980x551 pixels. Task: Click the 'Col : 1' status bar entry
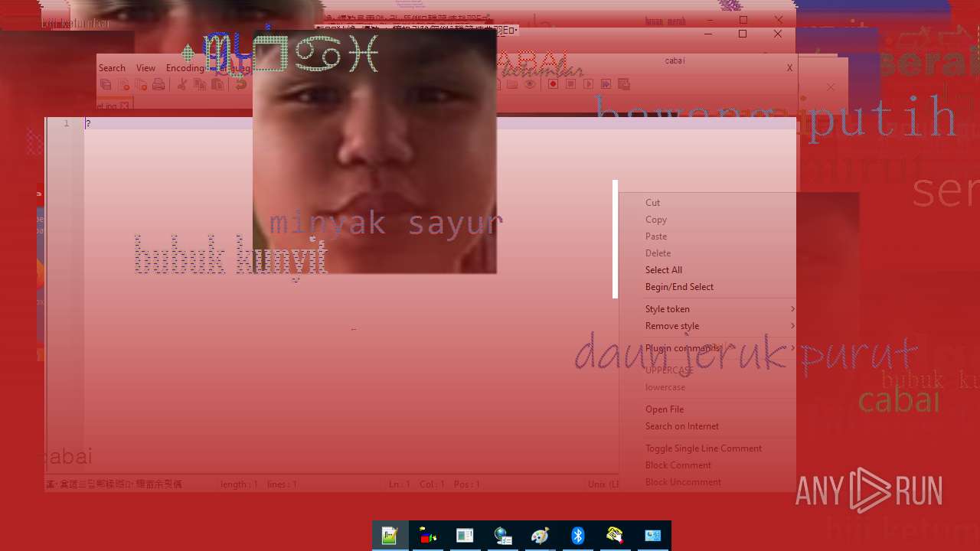[x=432, y=484]
